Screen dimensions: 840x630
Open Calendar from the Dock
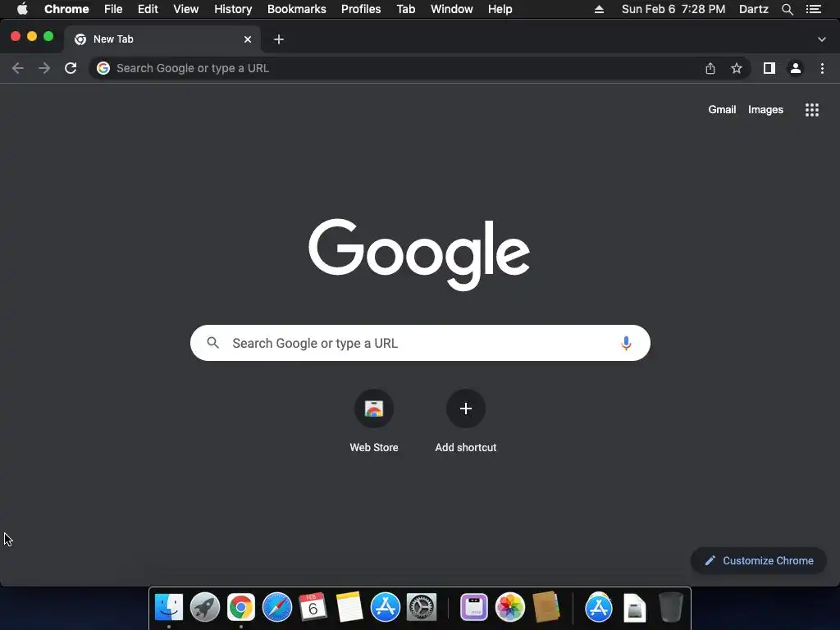(313, 608)
